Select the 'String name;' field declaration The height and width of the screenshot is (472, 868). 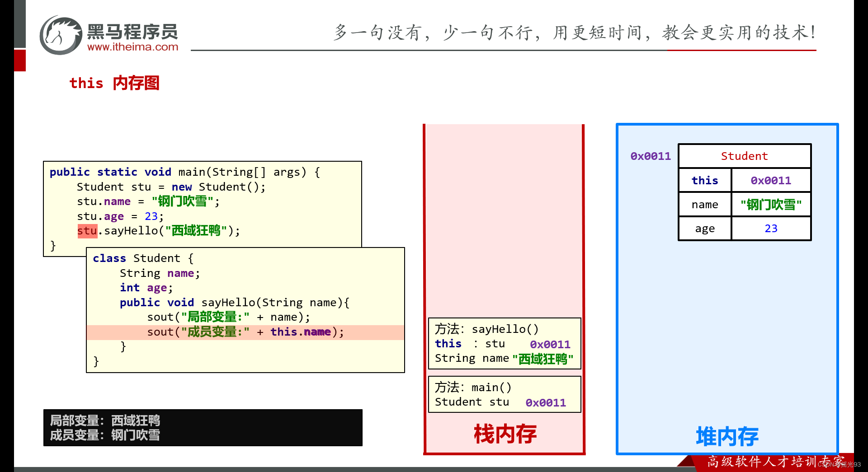click(x=160, y=273)
